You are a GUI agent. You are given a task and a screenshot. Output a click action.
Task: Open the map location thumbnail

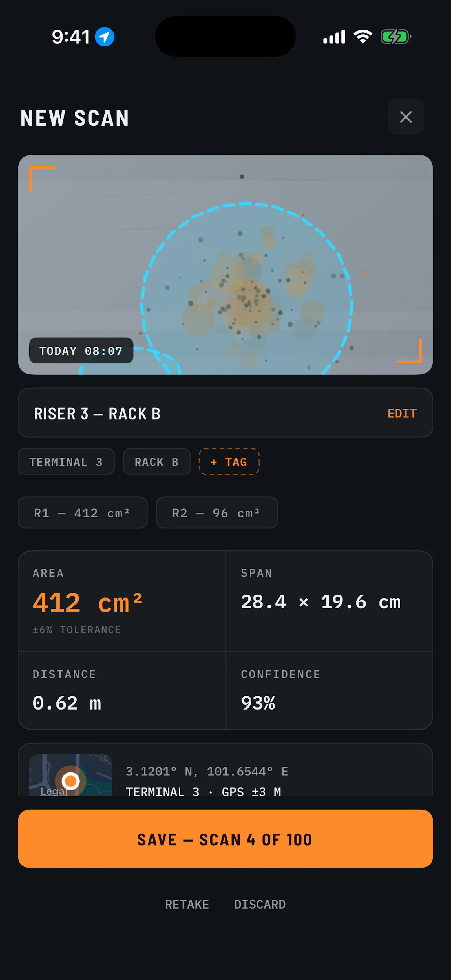coord(71,775)
